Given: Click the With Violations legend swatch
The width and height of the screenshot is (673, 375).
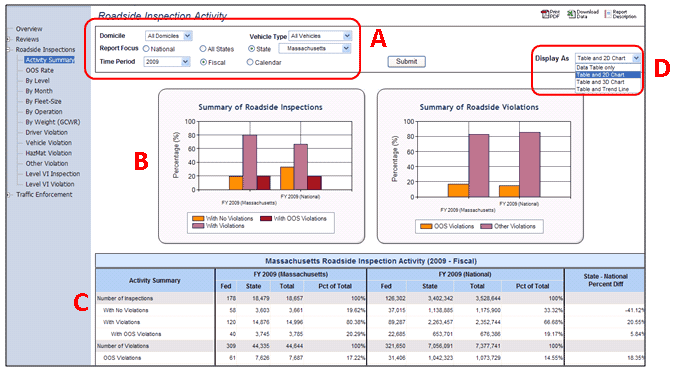Looking at the screenshot, I should pyautogui.click(x=198, y=226).
